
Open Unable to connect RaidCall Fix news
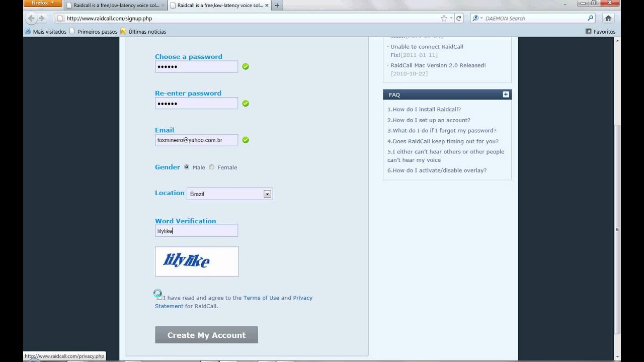(x=427, y=51)
